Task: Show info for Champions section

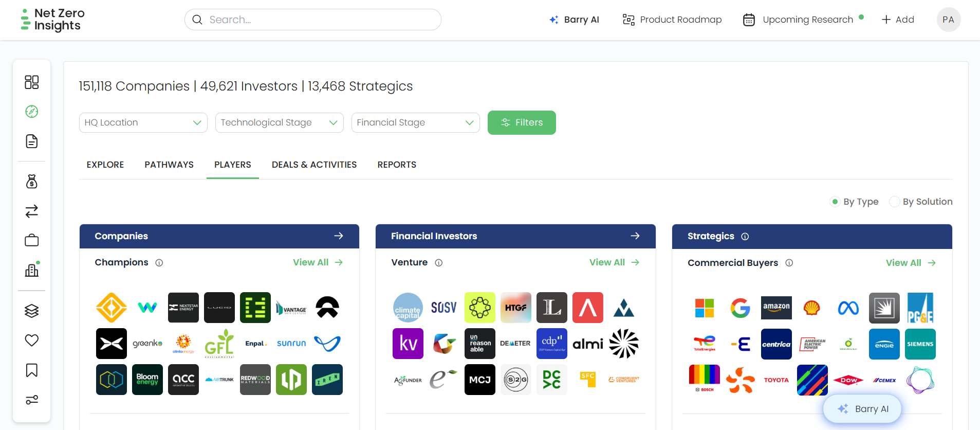Action: tap(159, 263)
